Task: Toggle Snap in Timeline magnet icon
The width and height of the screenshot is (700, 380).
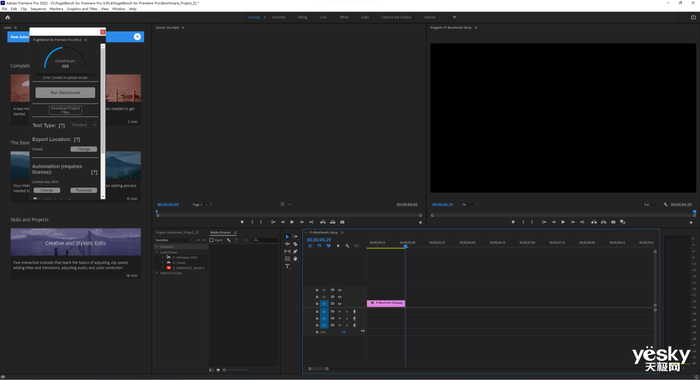Action: point(319,246)
